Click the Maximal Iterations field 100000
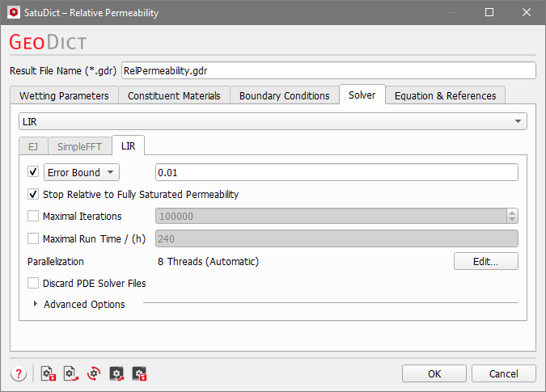Screen dimensions: 546x392 pyautogui.click(x=331, y=216)
